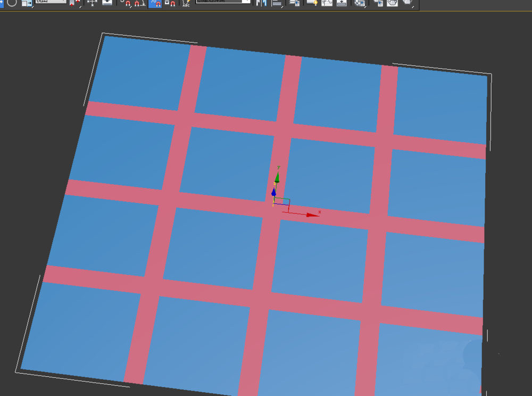The image size is (532, 396).
Task: Open the Schematic View
Action: coord(341,4)
